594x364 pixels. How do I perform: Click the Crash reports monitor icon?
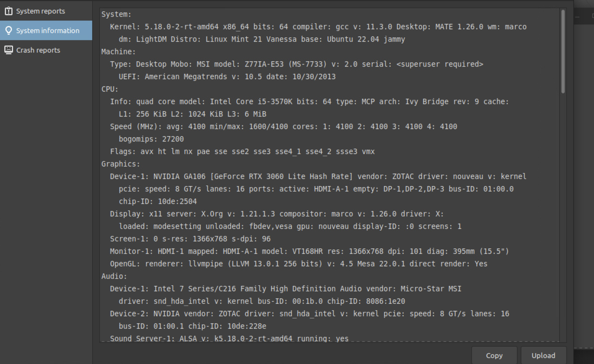tap(8, 50)
